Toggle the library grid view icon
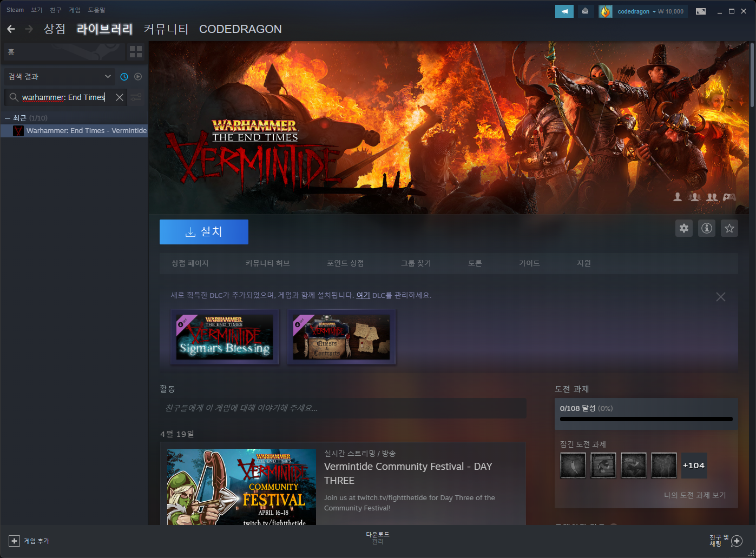Image resolution: width=756 pixels, height=558 pixels. [x=136, y=52]
